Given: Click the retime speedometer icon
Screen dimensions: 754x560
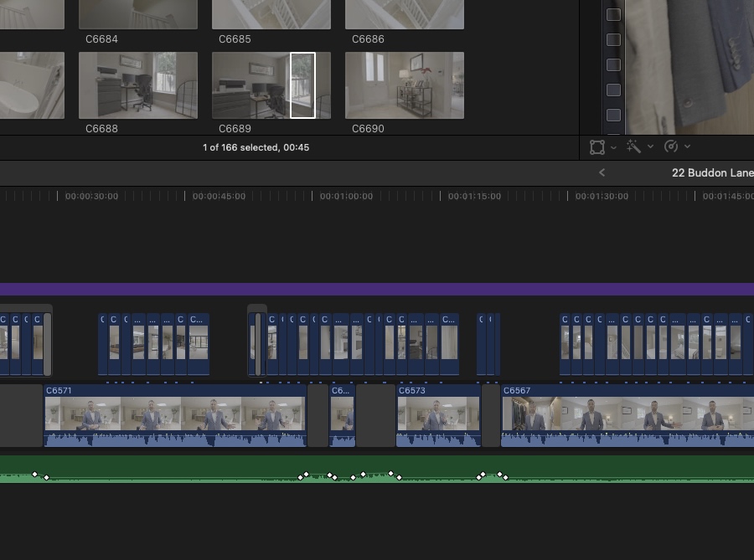Looking at the screenshot, I should point(671,146).
